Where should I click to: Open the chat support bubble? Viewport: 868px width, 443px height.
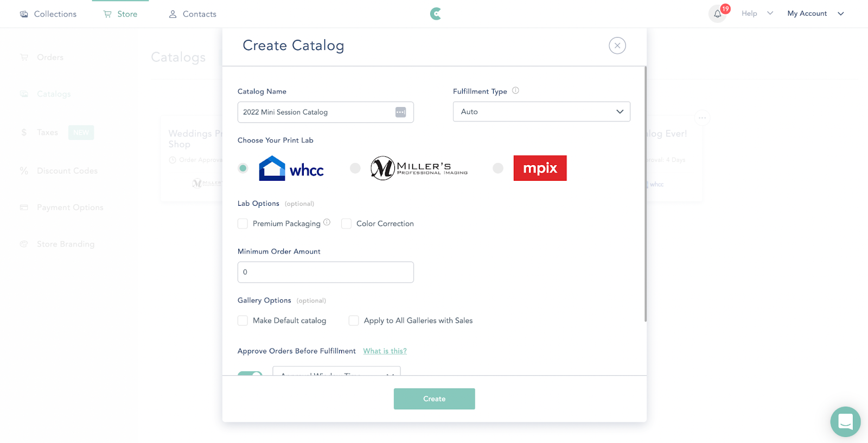(x=845, y=421)
